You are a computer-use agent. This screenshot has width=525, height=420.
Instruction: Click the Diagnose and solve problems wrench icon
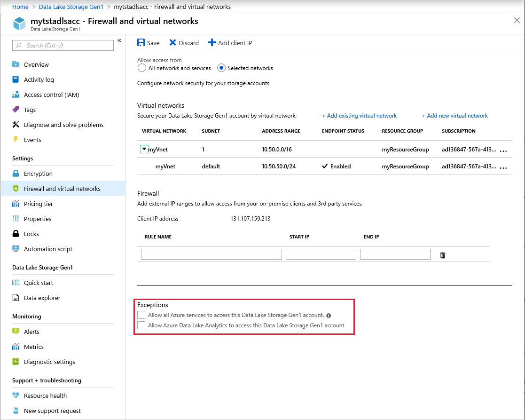16,125
